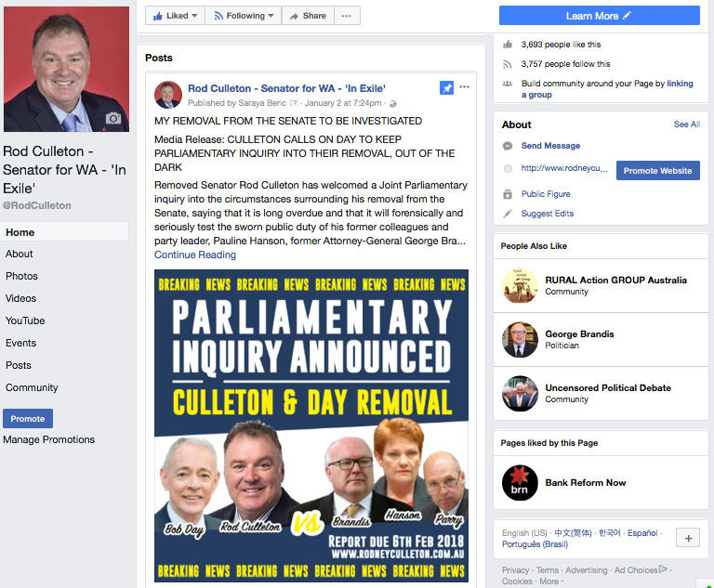Viewport: 714px width, 588px height.
Task: Click the Parliamentary Inquiry post image
Action: tap(311, 425)
